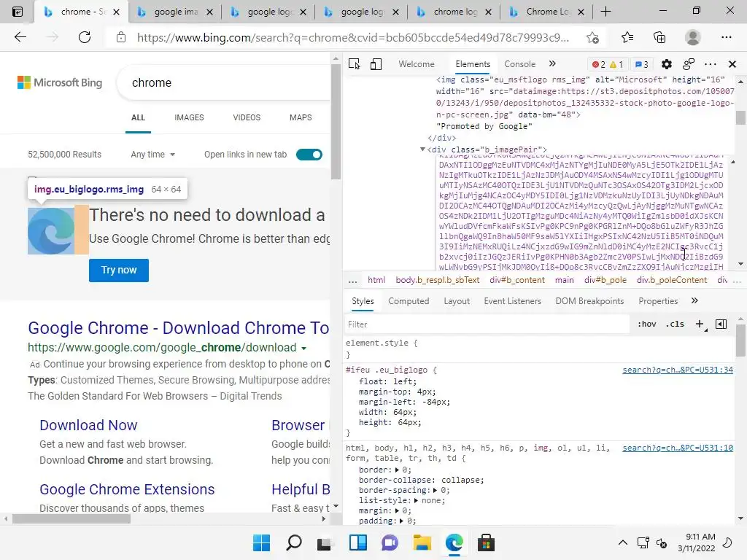Switch to the 'google ima' browser tab

tap(176, 12)
